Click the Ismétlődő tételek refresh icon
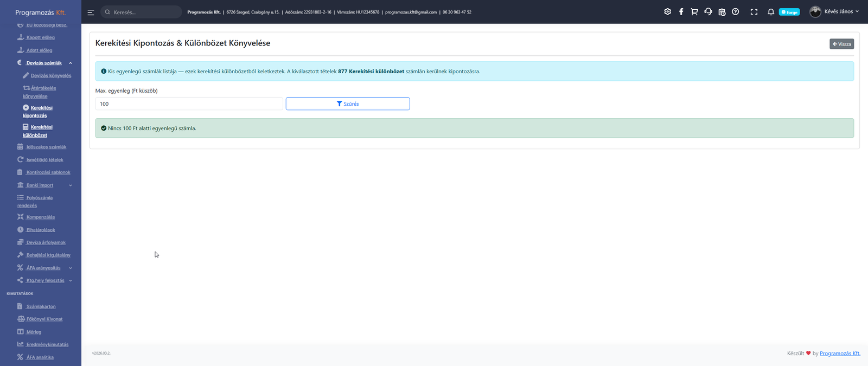 [20, 159]
